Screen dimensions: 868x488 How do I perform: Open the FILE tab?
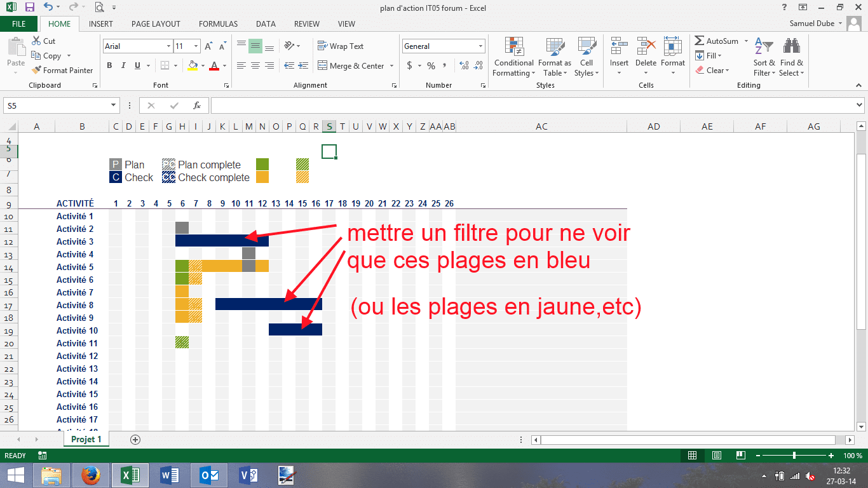pyautogui.click(x=19, y=24)
